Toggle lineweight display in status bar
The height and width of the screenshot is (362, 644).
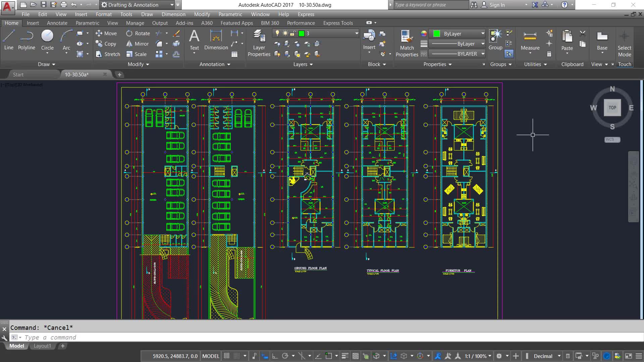tap(345, 356)
